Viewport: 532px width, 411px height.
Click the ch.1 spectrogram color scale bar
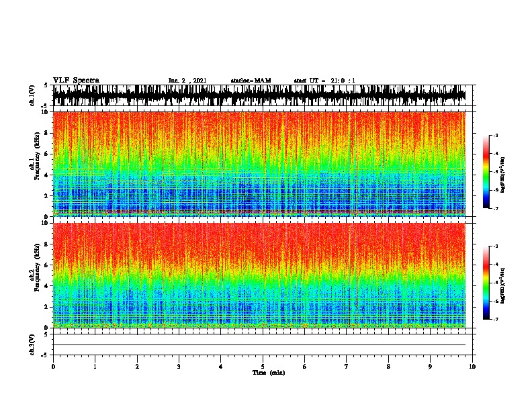pyautogui.click(x=486, y=172)
